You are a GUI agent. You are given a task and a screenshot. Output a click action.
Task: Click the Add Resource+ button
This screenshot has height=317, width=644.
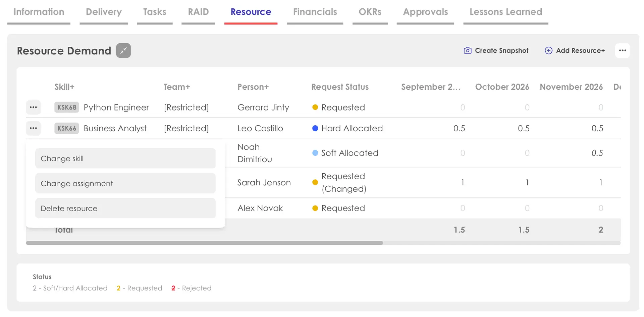575,50
